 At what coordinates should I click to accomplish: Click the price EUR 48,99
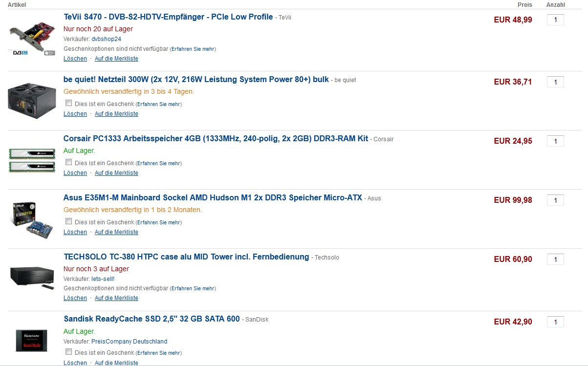point(513,20)
